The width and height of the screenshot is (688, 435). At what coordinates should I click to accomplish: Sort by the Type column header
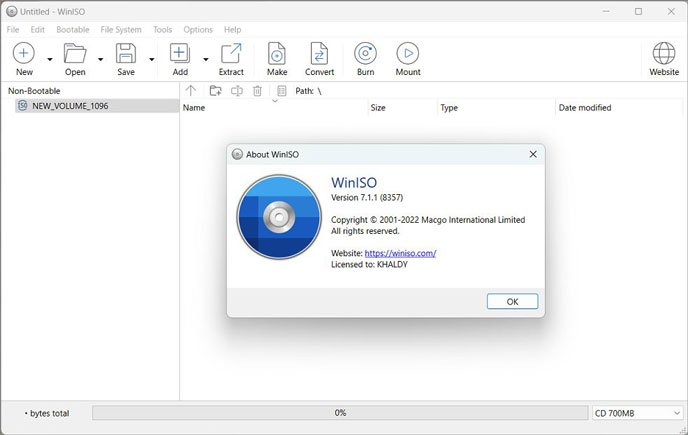click(497, 108)
